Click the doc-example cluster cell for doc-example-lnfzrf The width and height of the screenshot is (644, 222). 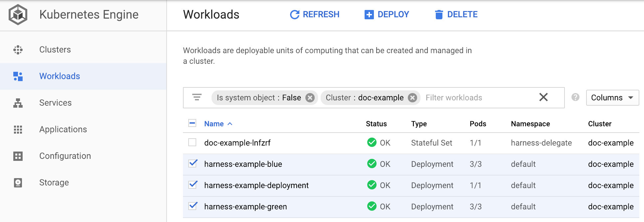pyautogui.click(x=611, y=143)
